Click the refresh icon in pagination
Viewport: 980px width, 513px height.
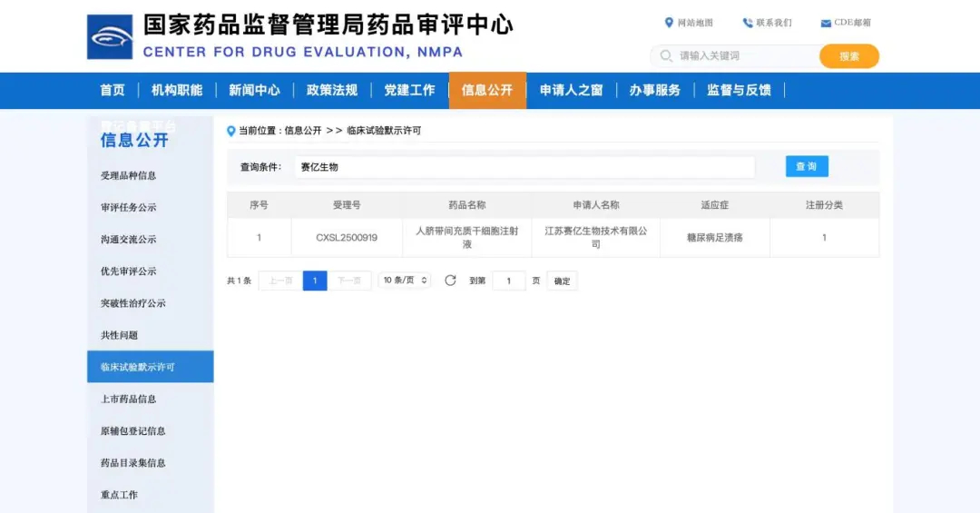[450, 281]
